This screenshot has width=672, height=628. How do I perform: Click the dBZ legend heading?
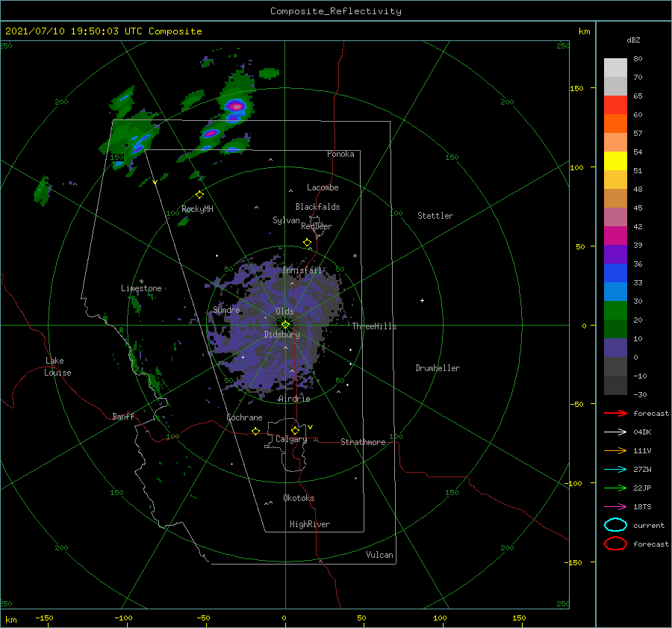(x=633, y=40)
